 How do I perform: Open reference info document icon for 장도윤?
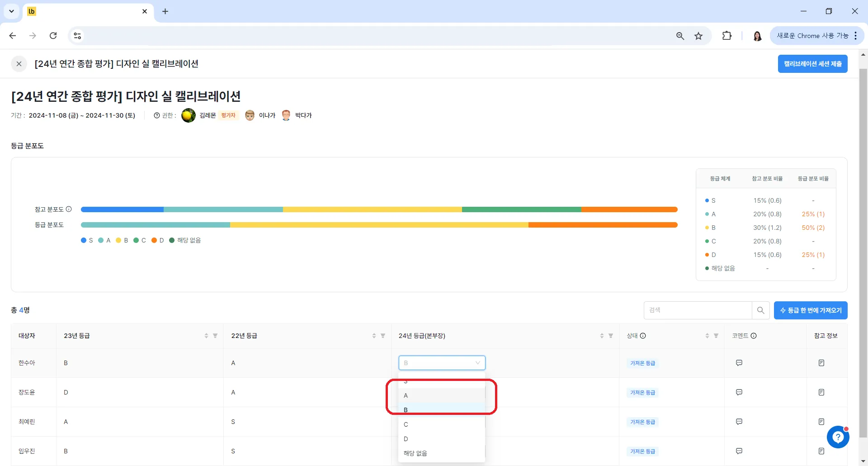821,392
